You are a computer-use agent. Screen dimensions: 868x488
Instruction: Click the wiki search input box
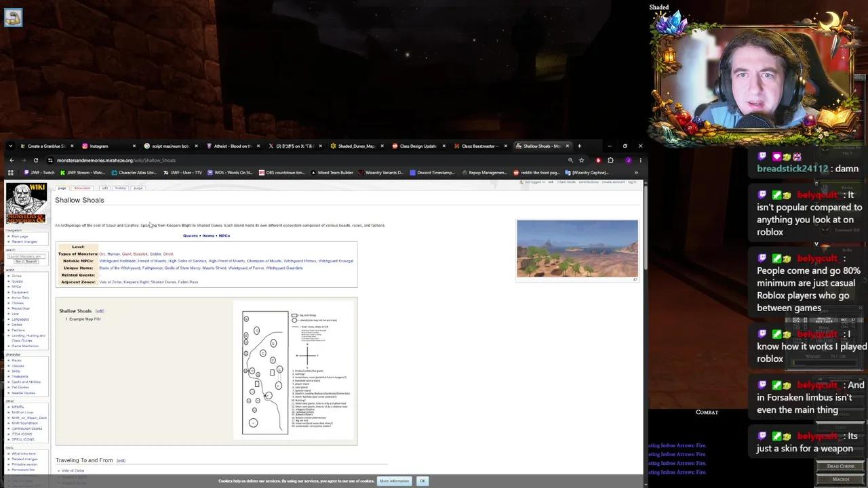click(x=26, y=256)
